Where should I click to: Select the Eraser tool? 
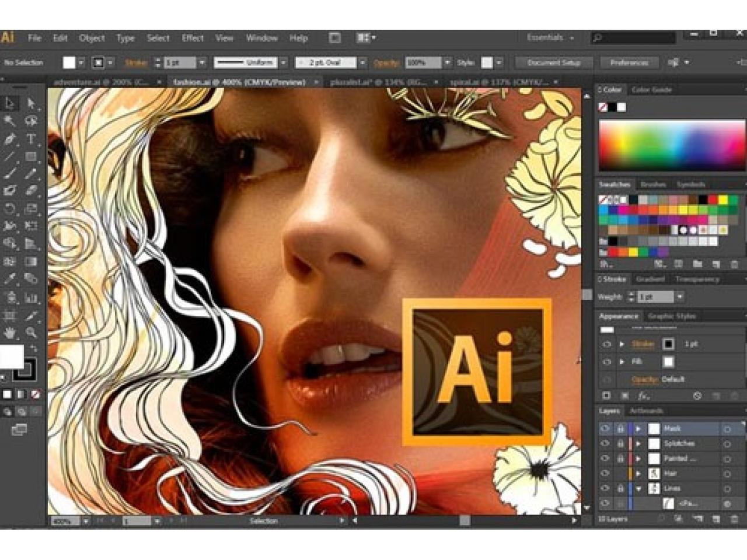click(x=32, y=191)
